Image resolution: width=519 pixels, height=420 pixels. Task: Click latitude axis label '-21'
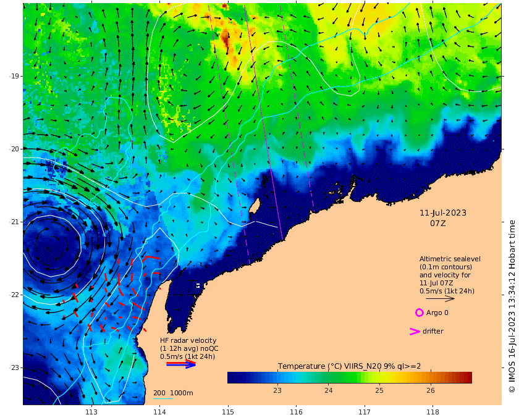coord(14,222)
